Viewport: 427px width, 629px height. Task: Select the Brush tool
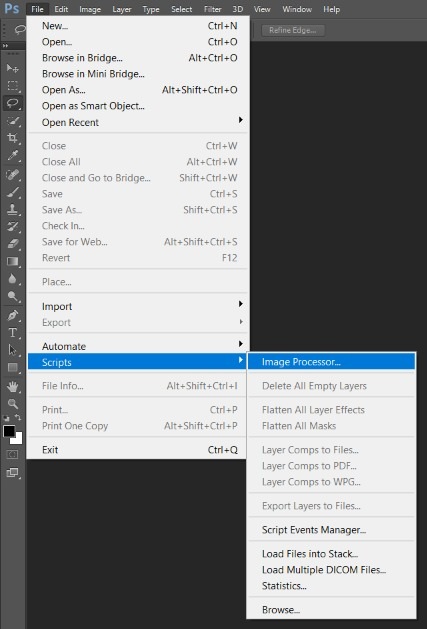coord(12,192)
